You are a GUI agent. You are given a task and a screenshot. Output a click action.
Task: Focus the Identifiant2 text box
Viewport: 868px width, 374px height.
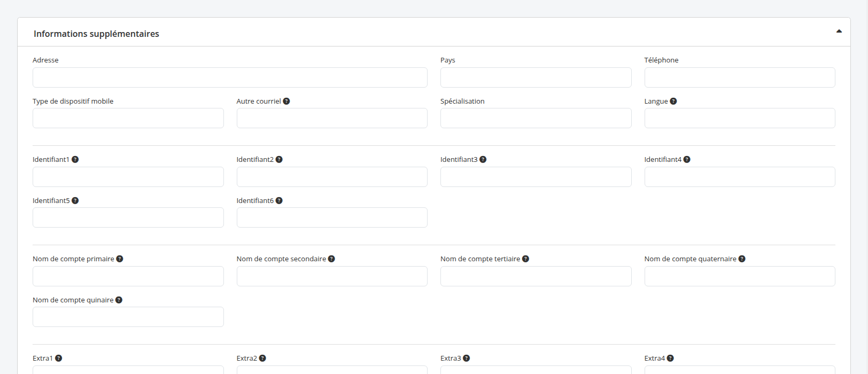[332, 177]
